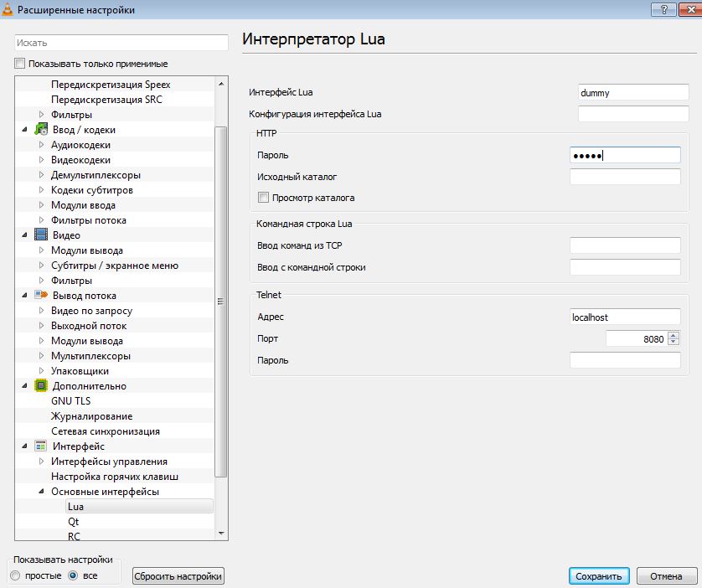The height and width of the screenshot is (588, 702).
Task: Click the tree scrollbar up arrow
Action: pos(220,84)
